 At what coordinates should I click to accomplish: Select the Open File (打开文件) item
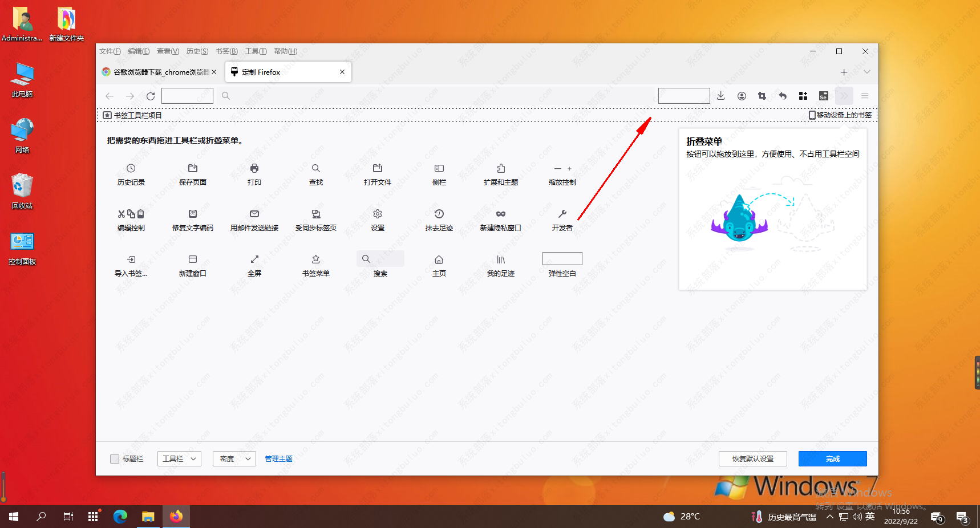(x=378, y=174)
